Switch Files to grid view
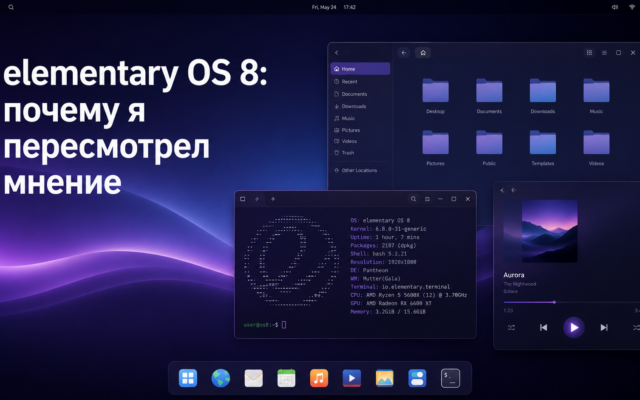 (589, 53)
